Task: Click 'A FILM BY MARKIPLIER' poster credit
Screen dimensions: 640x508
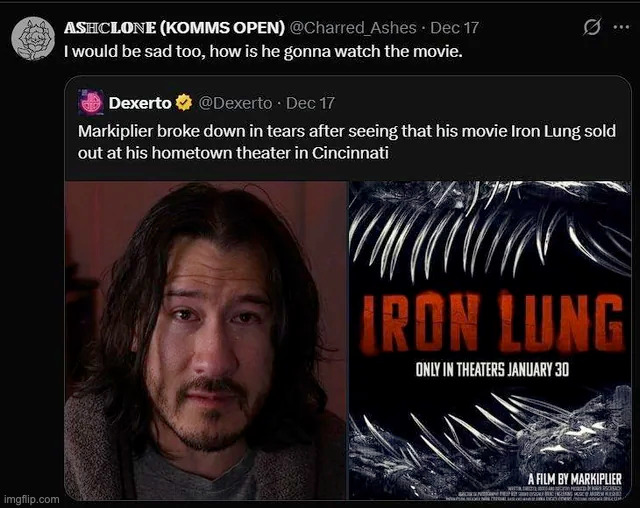Action: (575, 479)
